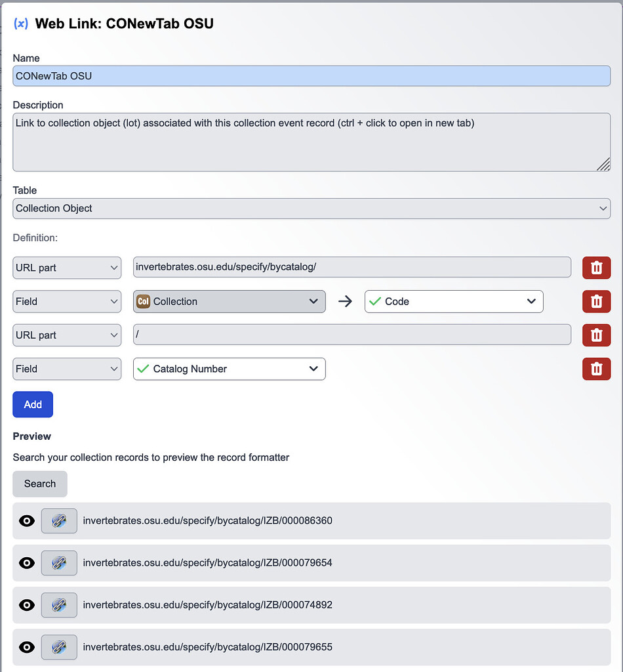Open the Table dropdown showing Collection Object
The image size is (623, 672).
pos(311,208)
